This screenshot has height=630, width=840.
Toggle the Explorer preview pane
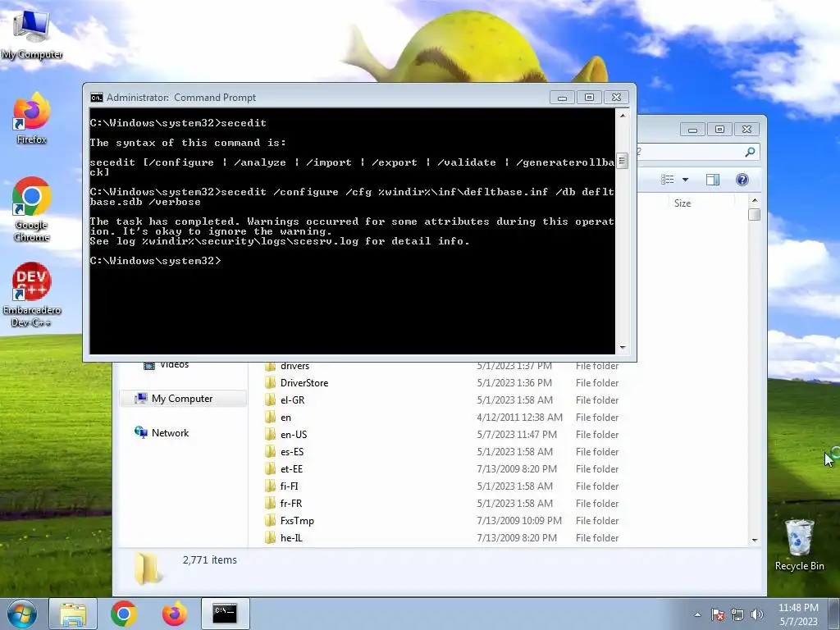click(713, 180)
